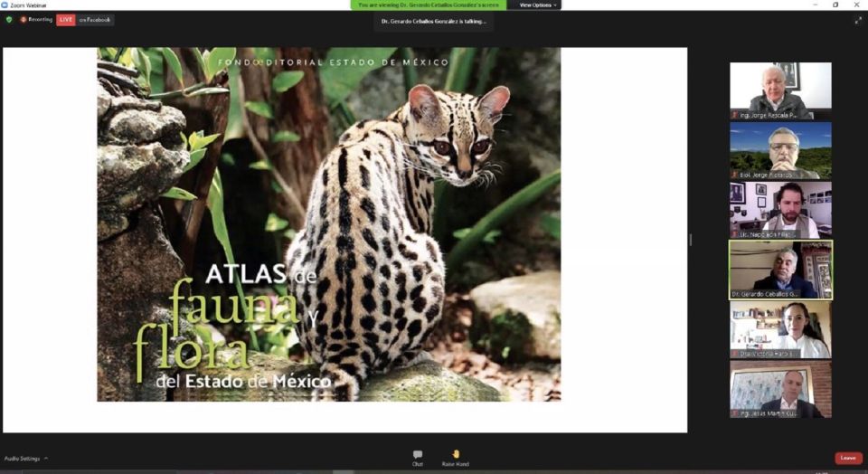This screenshot has width=868, height=474.
Task: Click the Zoom Webinar title bar logo
Action: (5, 5)
